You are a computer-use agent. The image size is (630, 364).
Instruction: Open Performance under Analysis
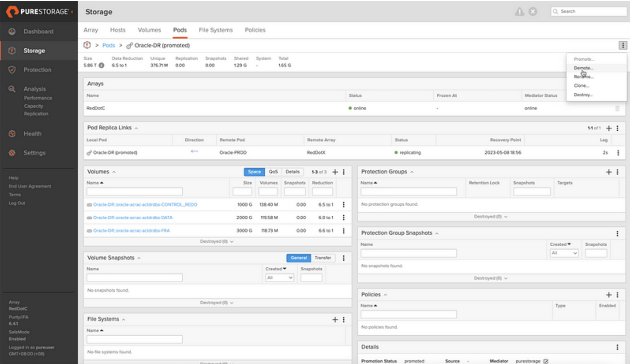click(38, 98)
